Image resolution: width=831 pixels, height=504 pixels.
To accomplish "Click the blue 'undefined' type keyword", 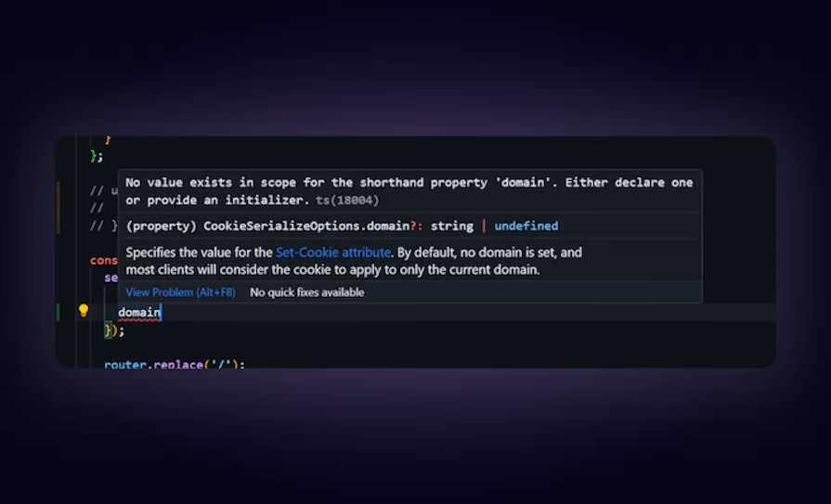I will [x=526, y=226].
